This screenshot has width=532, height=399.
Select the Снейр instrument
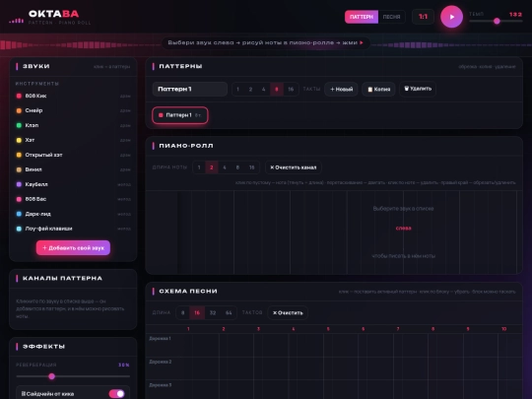pyautogui.click(x=73, y=110)
